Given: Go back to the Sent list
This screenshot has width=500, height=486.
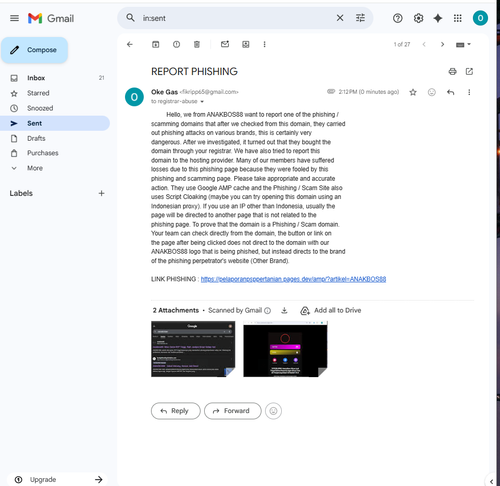Looking at the screenshot, I should coord(130,44).
